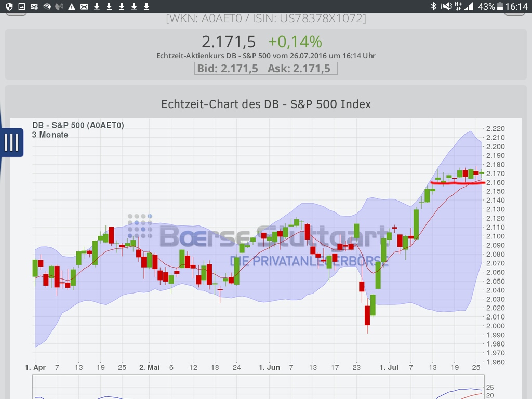
Task: Tap the DB - S&P 500 (A0AET0) chart label
Action: point(78,125)
